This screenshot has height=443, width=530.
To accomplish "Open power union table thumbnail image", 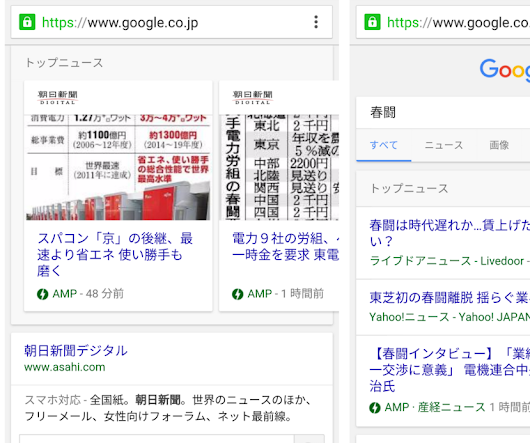I will [279, 167].
